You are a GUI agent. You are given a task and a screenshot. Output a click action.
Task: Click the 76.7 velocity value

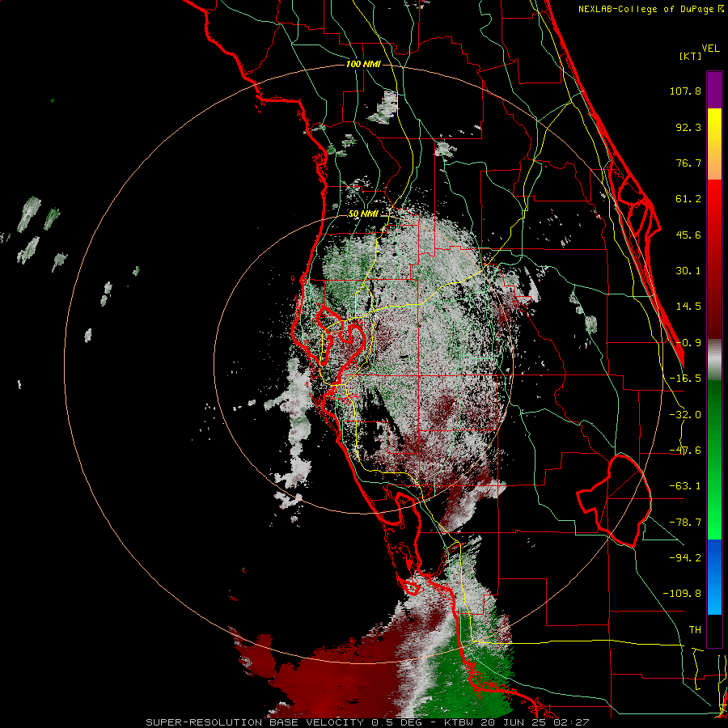(688, 163)
